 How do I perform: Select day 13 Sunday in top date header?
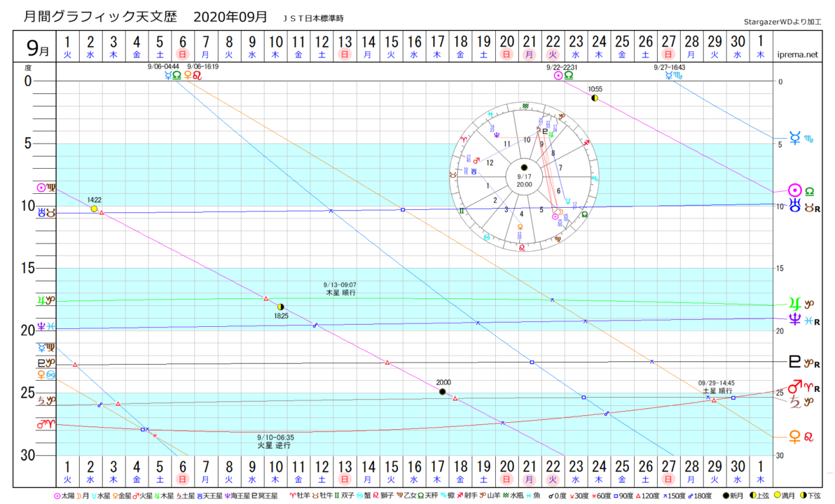(x=344, y=48)
